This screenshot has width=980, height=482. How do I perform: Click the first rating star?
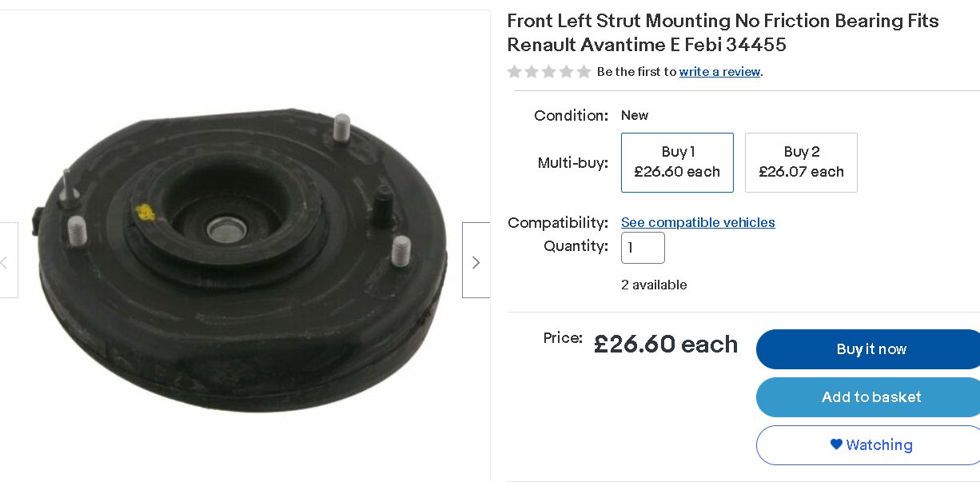pyautogui.click(x=514, y=72)
